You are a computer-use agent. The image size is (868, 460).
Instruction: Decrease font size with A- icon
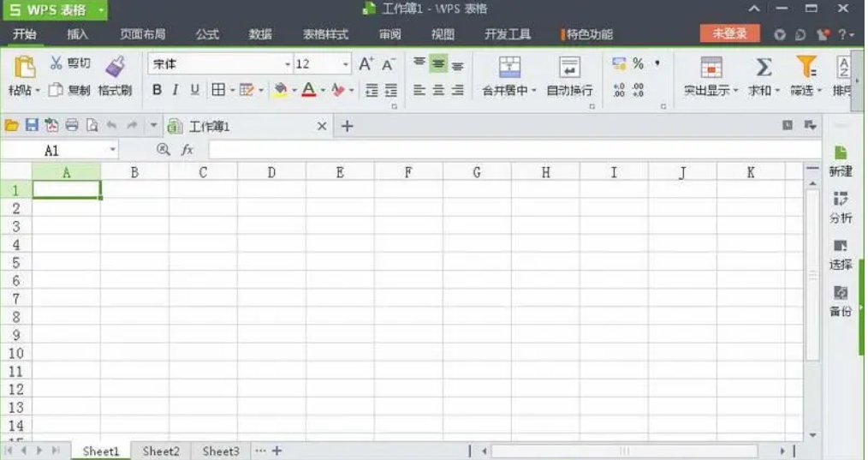coord(389,64)
